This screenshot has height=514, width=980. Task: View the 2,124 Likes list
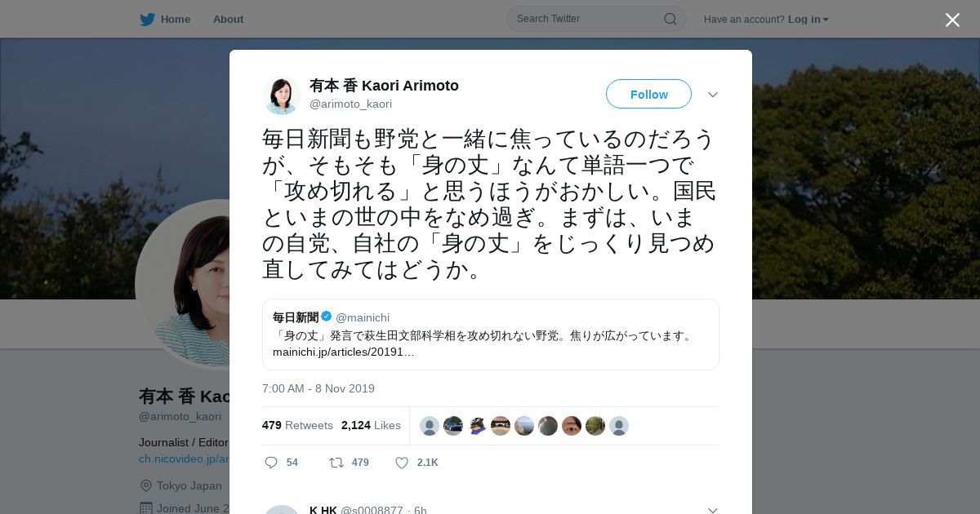coord(371,425)
